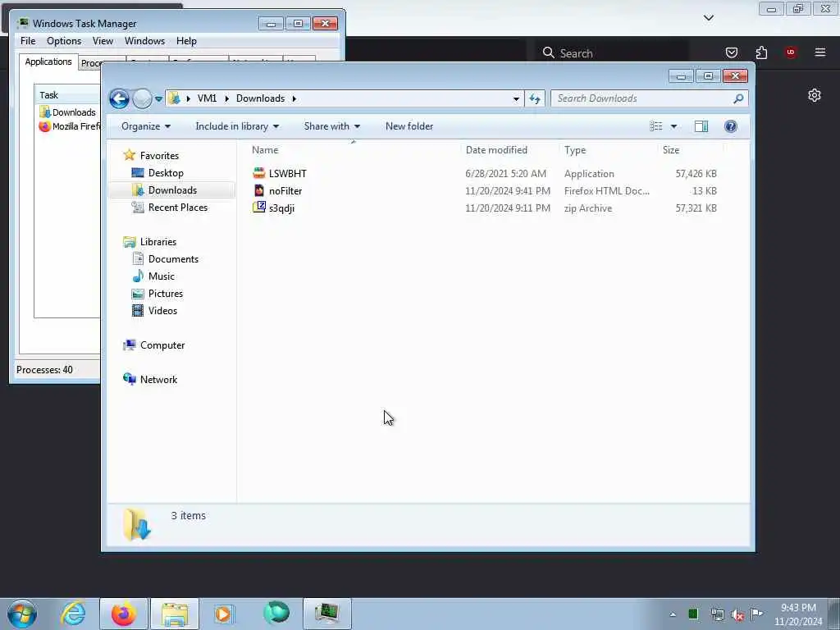Open Include in library dropdown
840x630 pixels.
click(x=237, y=126)
